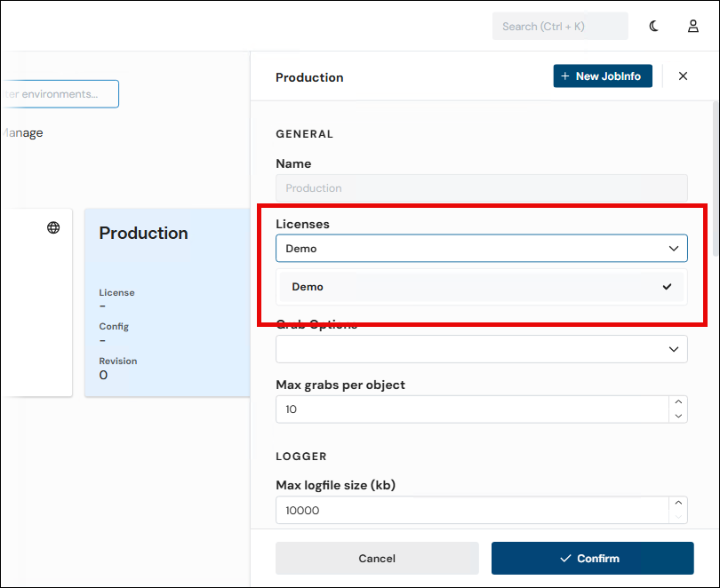Click the New JobInfo button
The height and width of the screenshot is (588, 720).
click(603, 76)
